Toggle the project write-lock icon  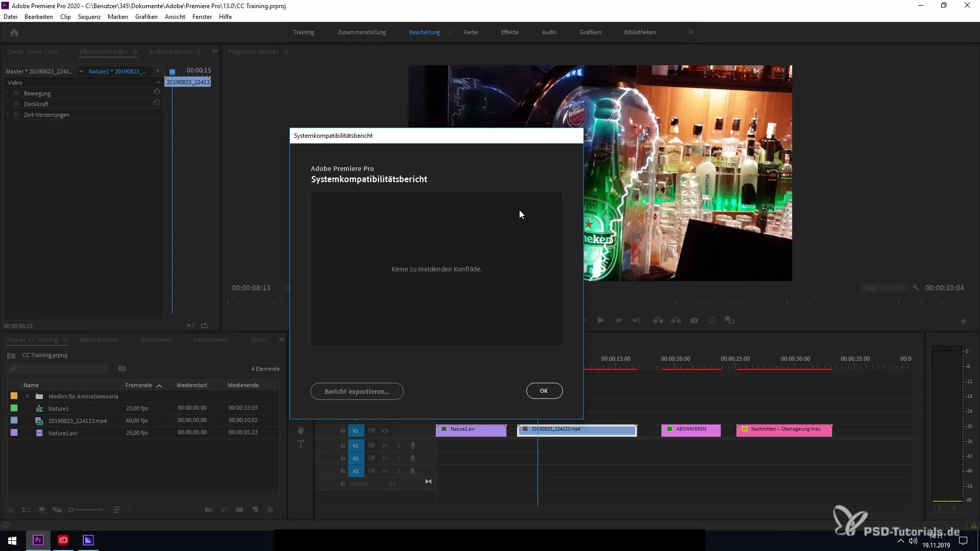tap(11, 510)
